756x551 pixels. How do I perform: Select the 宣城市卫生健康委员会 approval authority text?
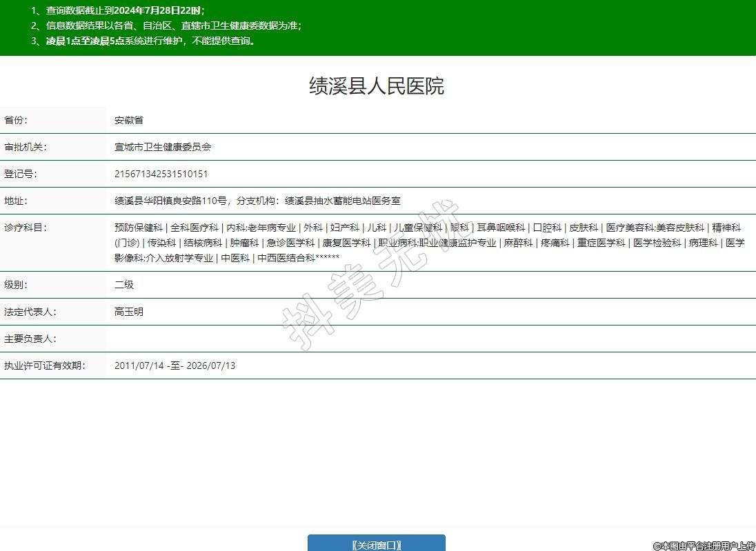coord(163,147)
